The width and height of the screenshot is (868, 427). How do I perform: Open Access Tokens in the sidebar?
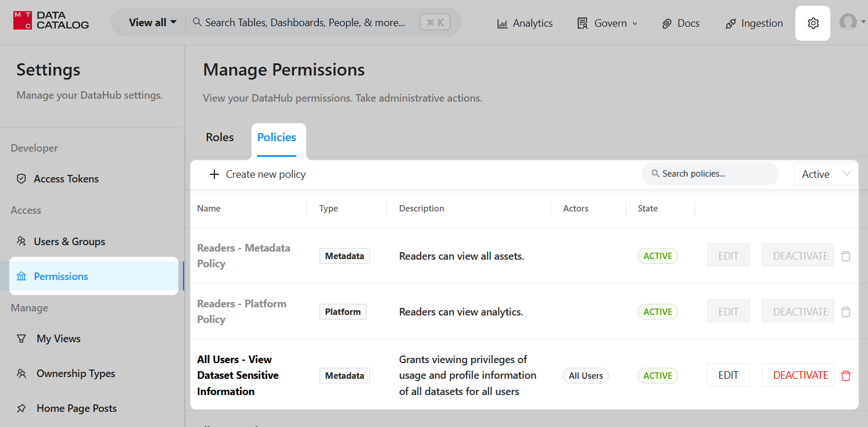pos(66,179)
